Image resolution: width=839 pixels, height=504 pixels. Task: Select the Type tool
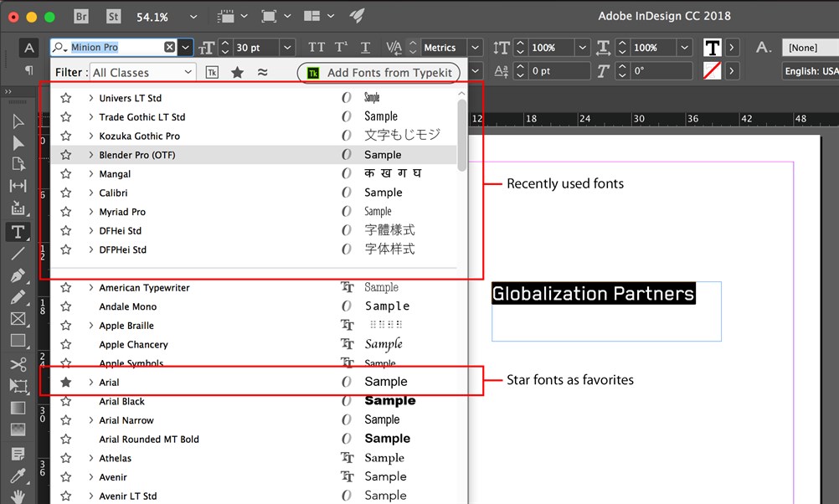pos(18,232)
